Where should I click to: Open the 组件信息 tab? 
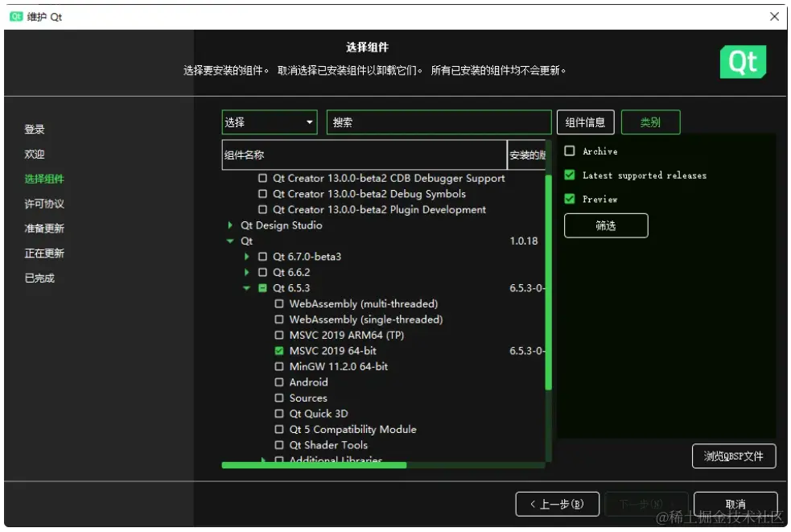[585, 122]
